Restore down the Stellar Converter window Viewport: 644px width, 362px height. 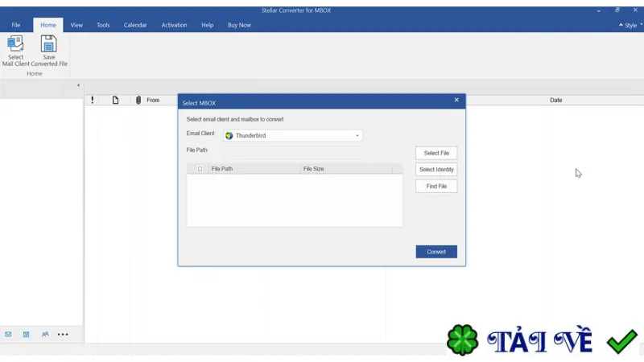point(617,10)
